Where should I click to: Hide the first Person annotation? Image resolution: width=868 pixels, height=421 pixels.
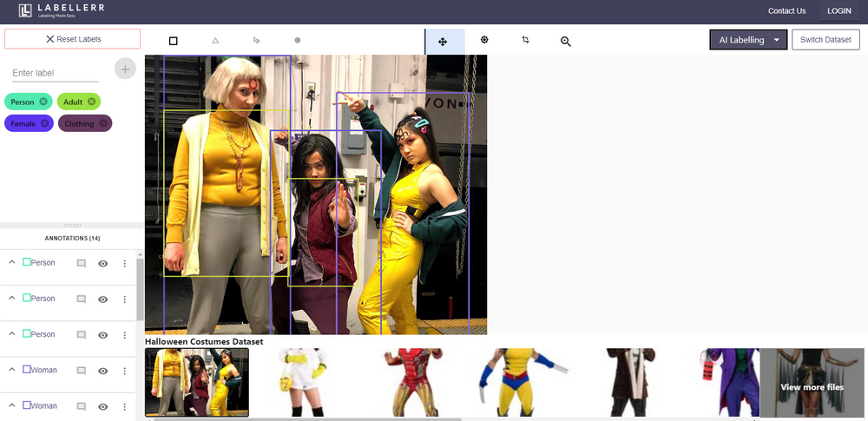click(102, 263)
